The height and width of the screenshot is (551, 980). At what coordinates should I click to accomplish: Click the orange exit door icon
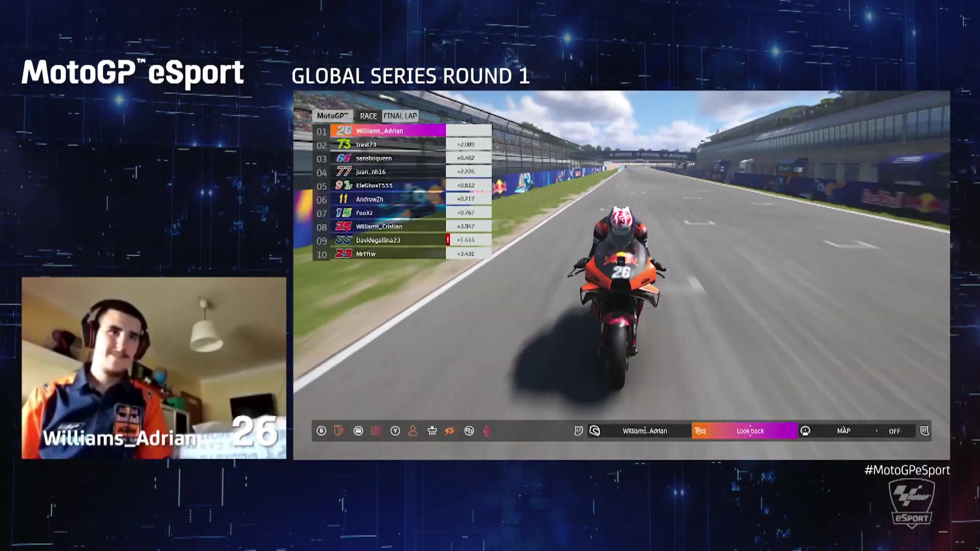[339, 431]
